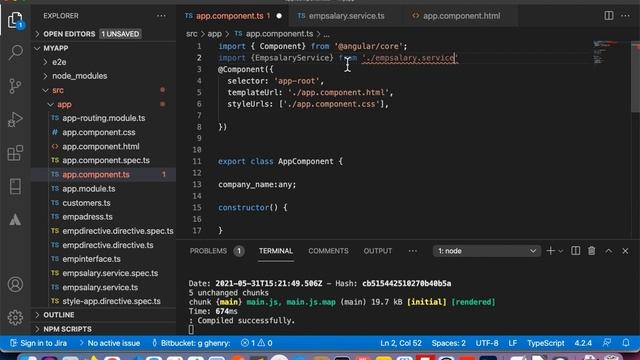Open the Search view icon
This screenshot has height=360, width=640.
coord(15,53)
